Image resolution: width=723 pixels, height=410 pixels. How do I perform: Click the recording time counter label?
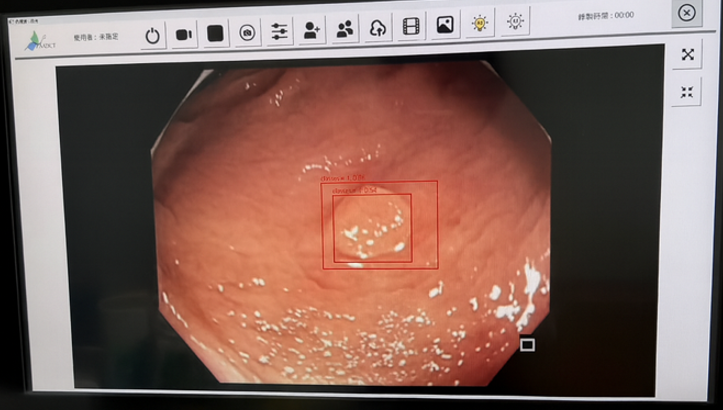pyautogui.click(x=606, y=16)
